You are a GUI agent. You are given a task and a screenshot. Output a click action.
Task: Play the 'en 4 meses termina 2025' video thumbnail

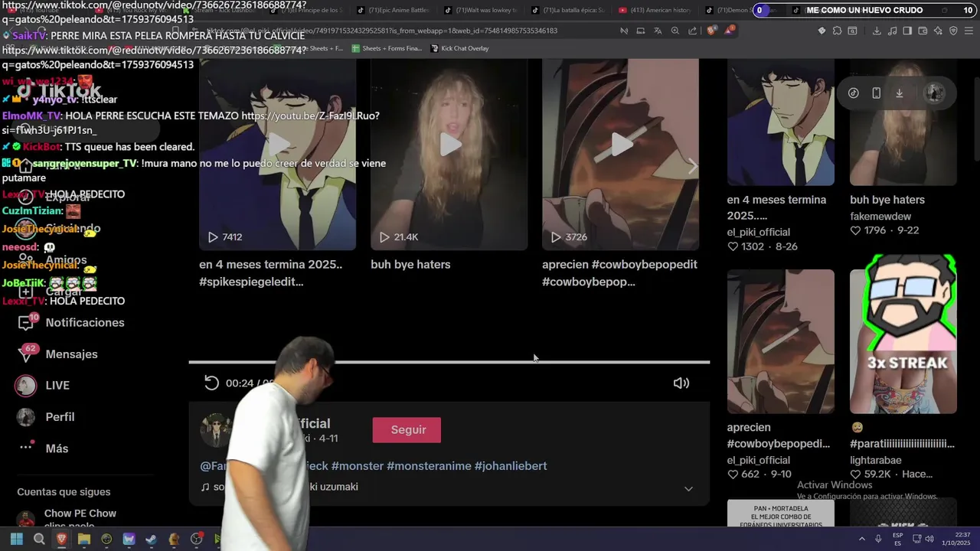click(277, 155)
